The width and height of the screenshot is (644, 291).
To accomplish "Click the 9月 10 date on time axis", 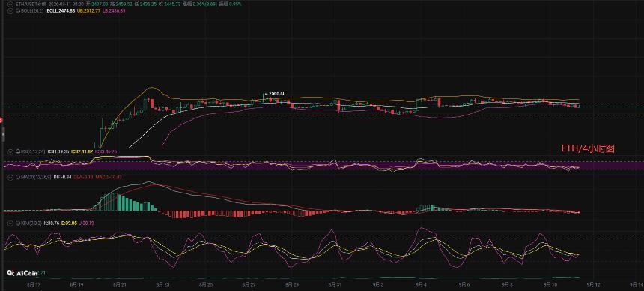I will (x=551, y=285).
